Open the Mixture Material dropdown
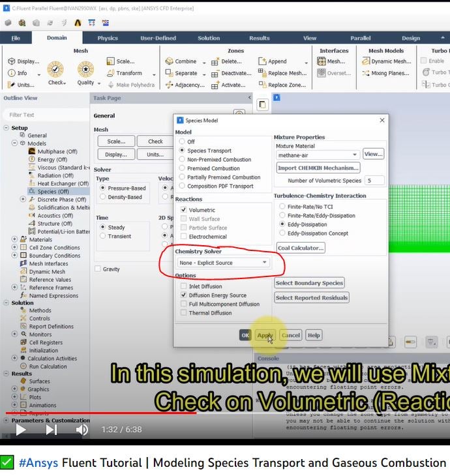 (318, 155)
